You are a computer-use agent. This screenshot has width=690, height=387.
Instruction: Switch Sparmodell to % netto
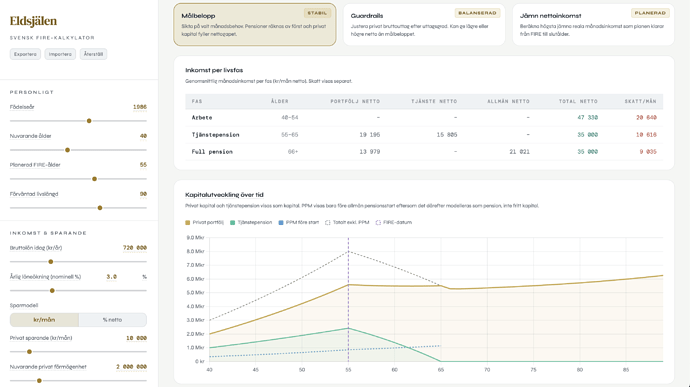113,320
